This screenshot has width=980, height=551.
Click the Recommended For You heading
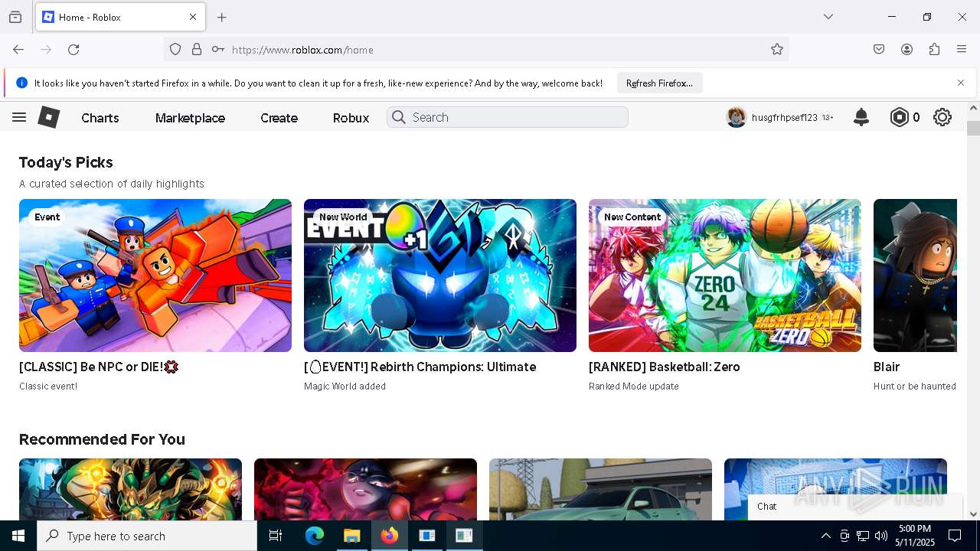tap(102, 439)
